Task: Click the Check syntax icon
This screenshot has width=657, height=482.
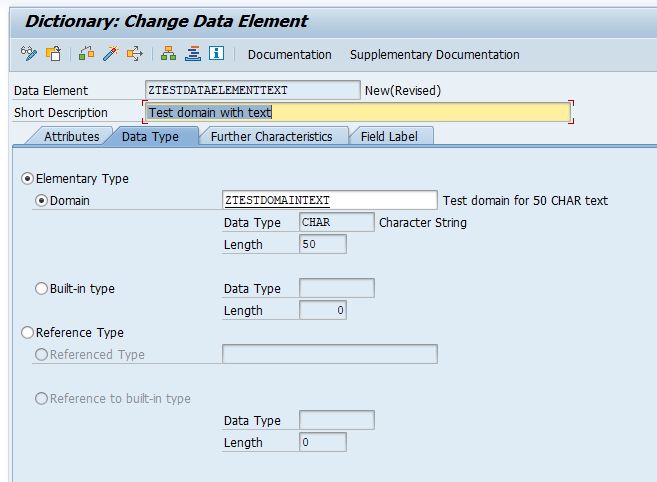Action: [86, 54]
